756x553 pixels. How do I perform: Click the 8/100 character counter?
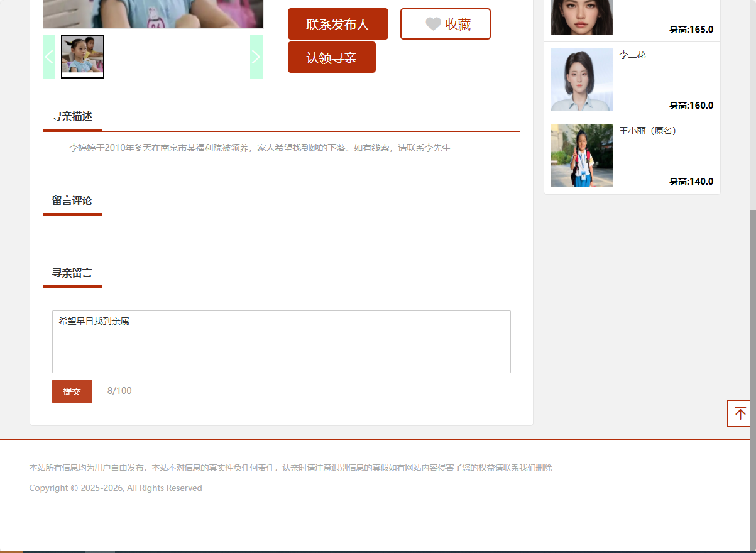pyautogui.click(x=119, y=390)
